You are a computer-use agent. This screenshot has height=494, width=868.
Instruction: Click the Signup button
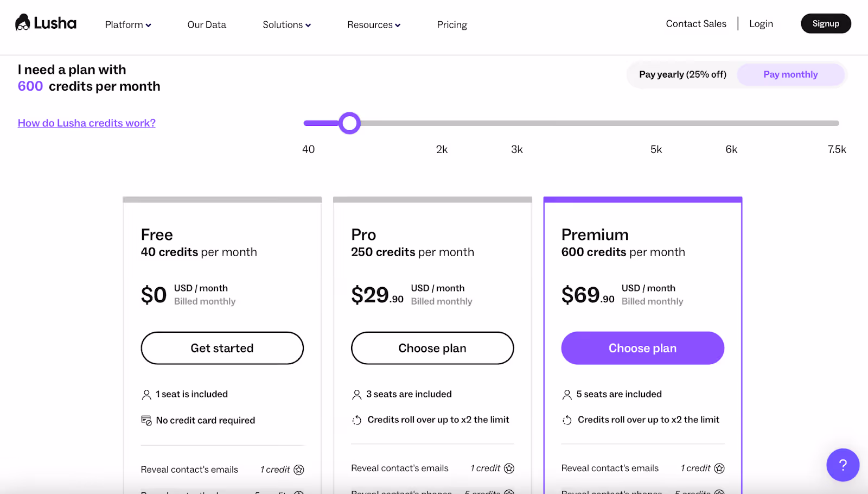tap(825, 23)
